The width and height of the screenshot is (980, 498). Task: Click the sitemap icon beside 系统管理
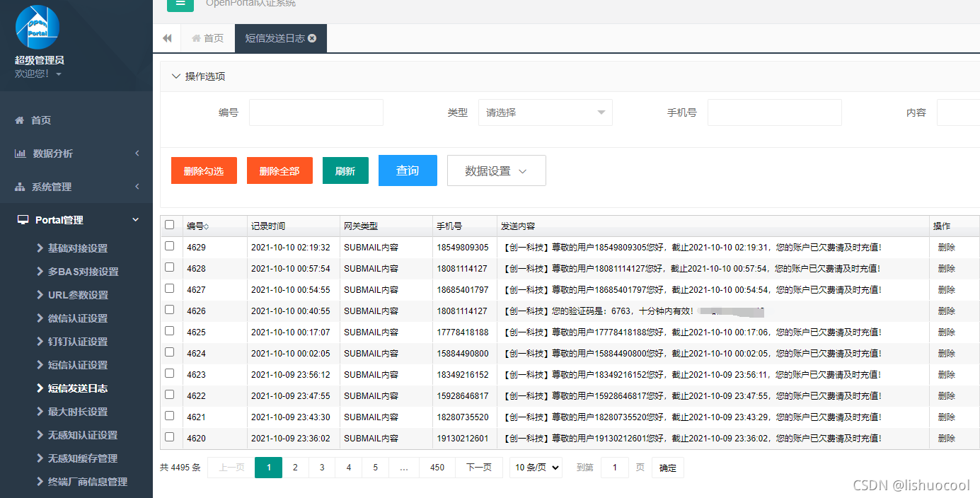click(20, 187)
